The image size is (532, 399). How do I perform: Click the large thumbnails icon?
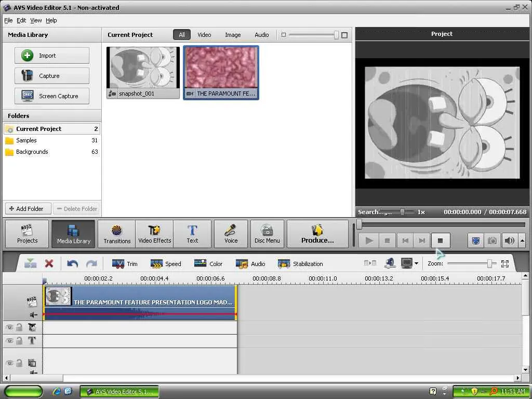coord(344,35)
